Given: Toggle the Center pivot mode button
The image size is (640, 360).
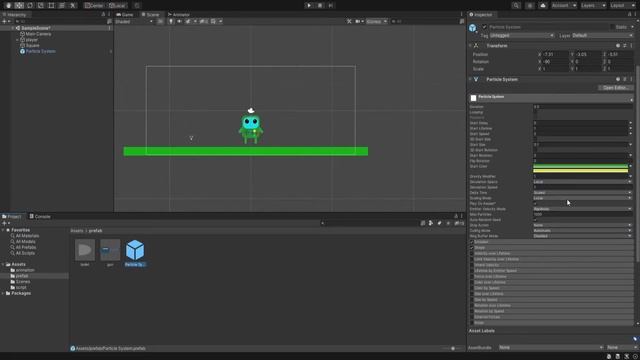Looking at the screenshot, I should [x=94, y=5].
